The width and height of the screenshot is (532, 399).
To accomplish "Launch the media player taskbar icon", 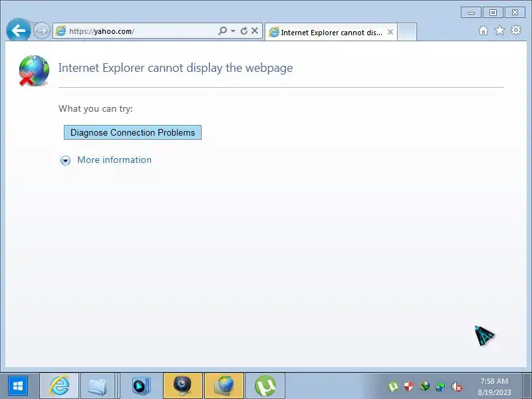I will point(141,386).
